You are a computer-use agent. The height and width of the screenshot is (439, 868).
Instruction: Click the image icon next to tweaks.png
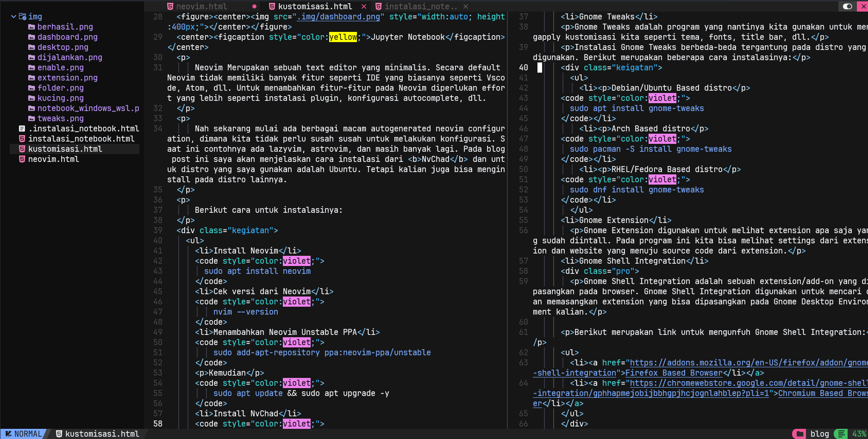31,118
